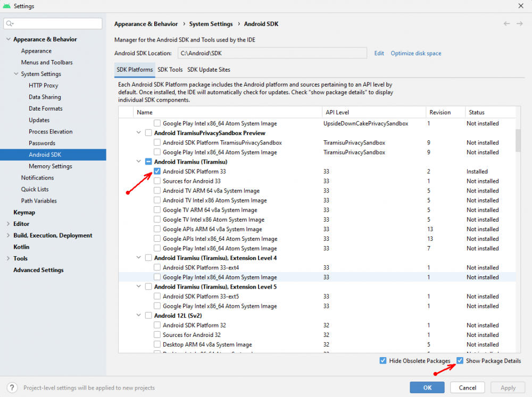Check Android SDK Platform 32 checkbox

tap(157, 325)
